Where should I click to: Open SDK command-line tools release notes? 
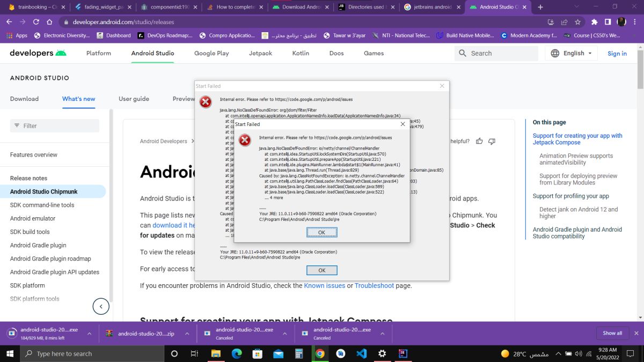tap(42, 205)
